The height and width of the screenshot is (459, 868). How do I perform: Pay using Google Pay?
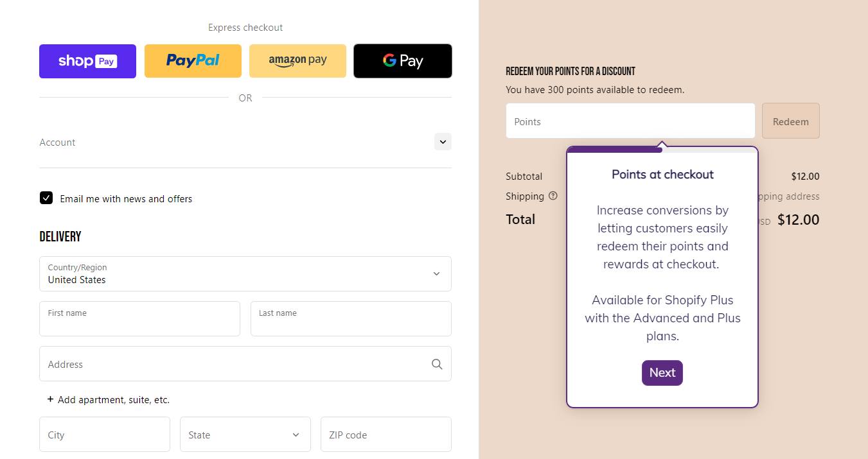[402, 60]
